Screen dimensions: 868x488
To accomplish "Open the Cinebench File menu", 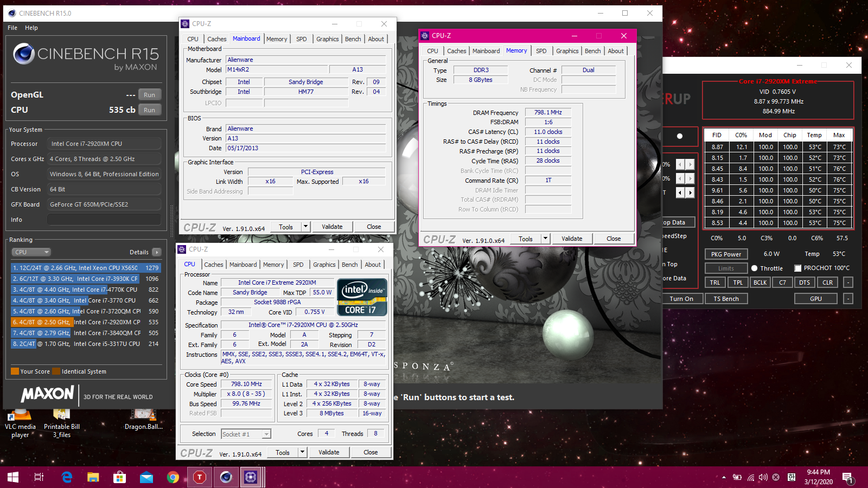I will pyautogui.click(x=12, y=28).
